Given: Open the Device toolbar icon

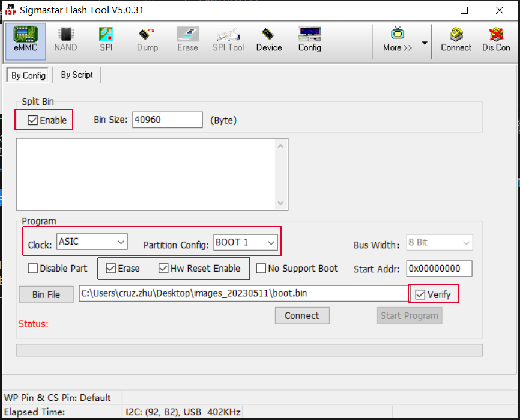Looking at the screenshot, I should [269, 41].
